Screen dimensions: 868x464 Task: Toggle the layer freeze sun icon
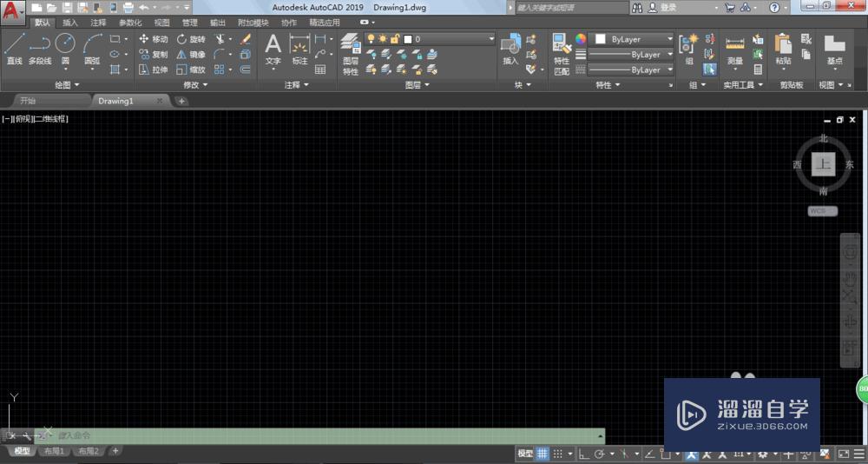point(383,39)
